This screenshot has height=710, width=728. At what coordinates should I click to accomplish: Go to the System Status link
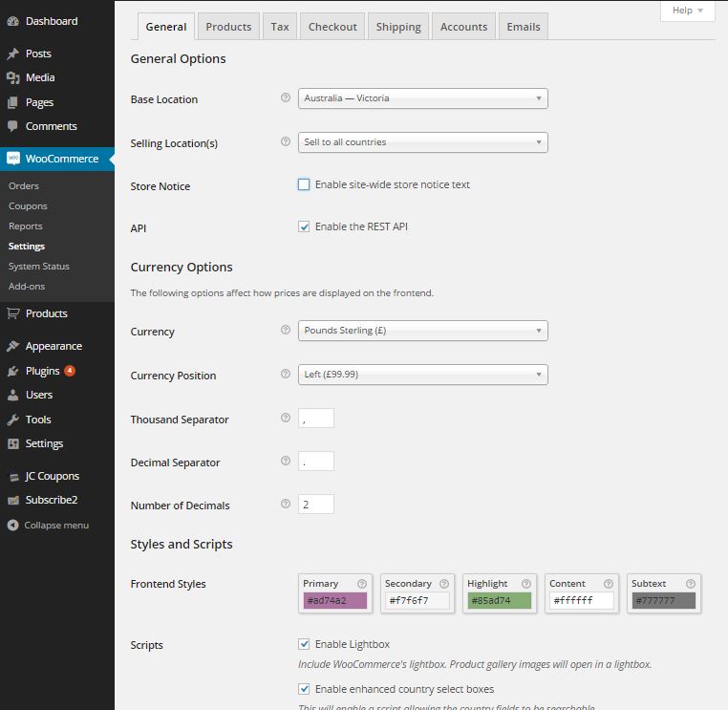(x=39, y=267)
